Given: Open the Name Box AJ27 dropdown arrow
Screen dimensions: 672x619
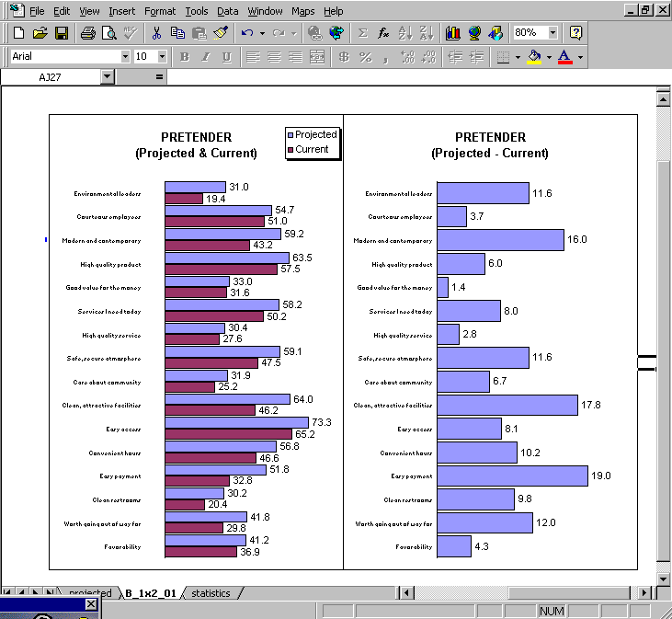Looking at the screenshot, I should (108, 77).
